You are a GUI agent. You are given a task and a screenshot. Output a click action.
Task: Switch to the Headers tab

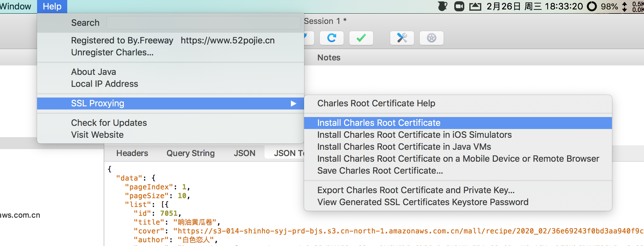tap(132, 153)
